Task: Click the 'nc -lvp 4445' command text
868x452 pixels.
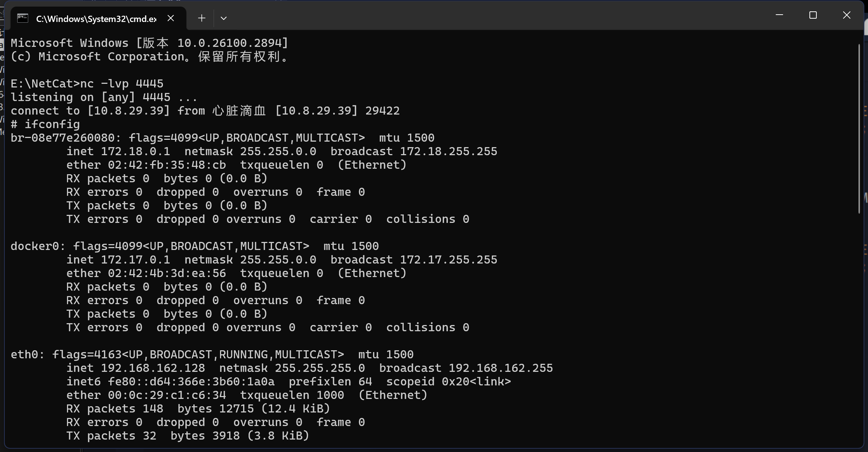Action: click(122, 84)
